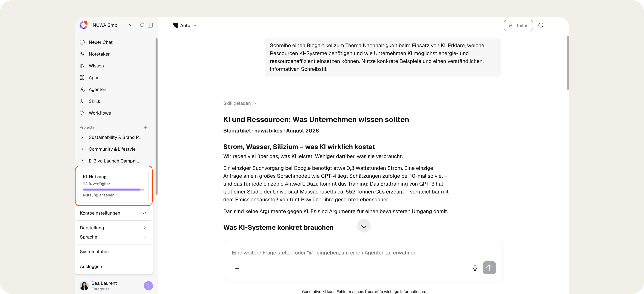Click the '93 % verfügbar' usage text
The image size is (644, 294).
click(96, 184)
